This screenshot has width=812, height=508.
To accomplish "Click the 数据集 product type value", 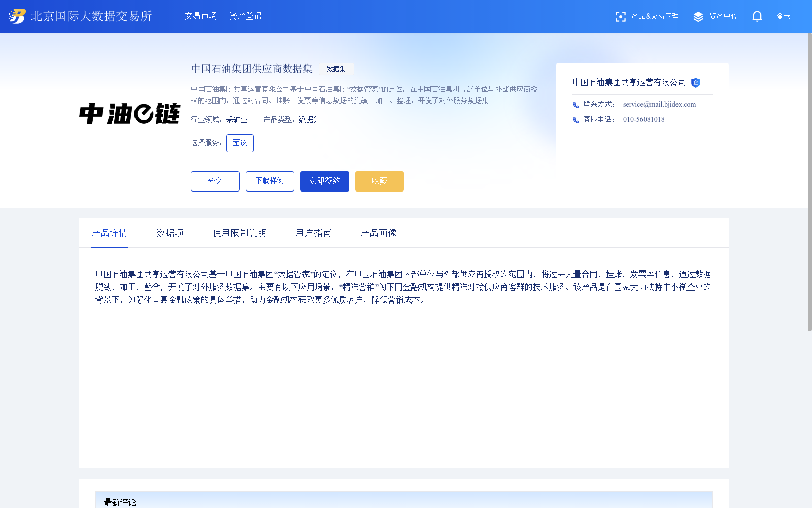I will (x=310, y=120).
